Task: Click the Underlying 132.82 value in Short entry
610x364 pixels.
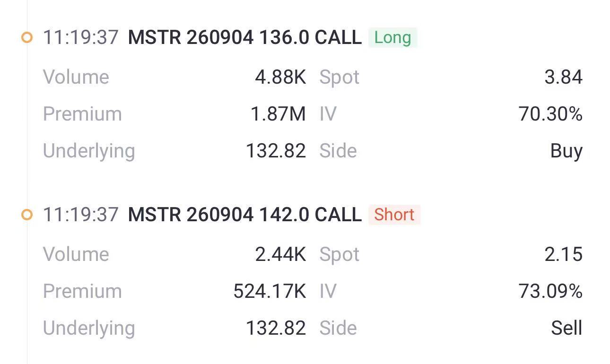Action: (x=276, y=328)
